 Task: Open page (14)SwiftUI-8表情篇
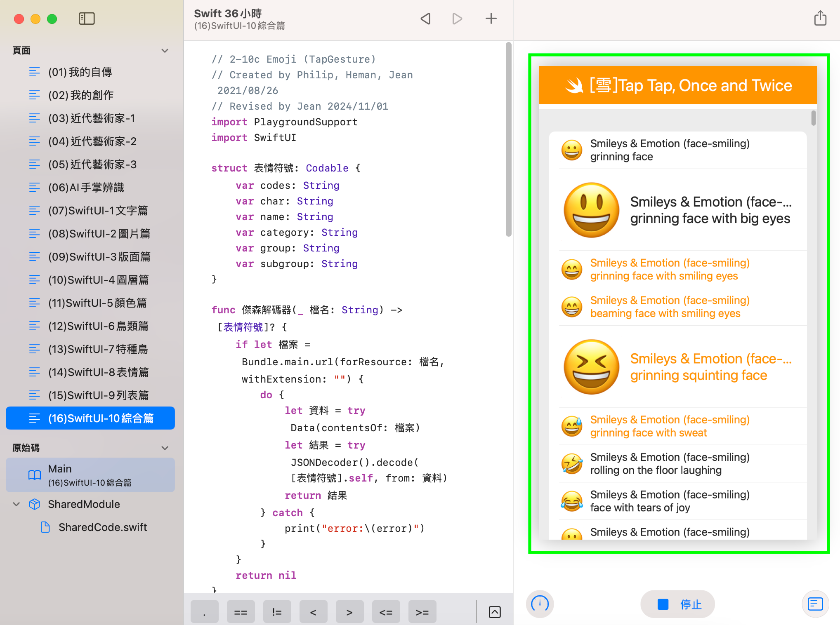click(x=98, y=372)
